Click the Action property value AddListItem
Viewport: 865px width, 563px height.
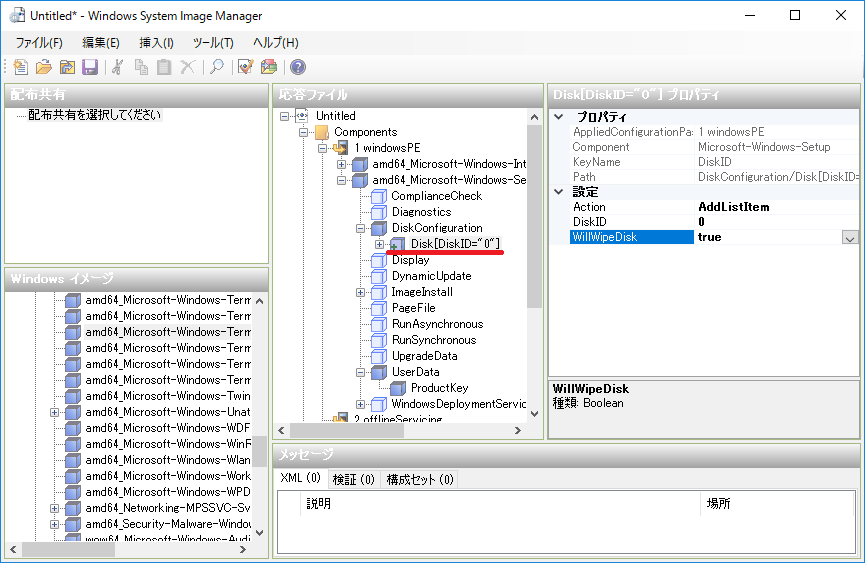coord(733,207)
